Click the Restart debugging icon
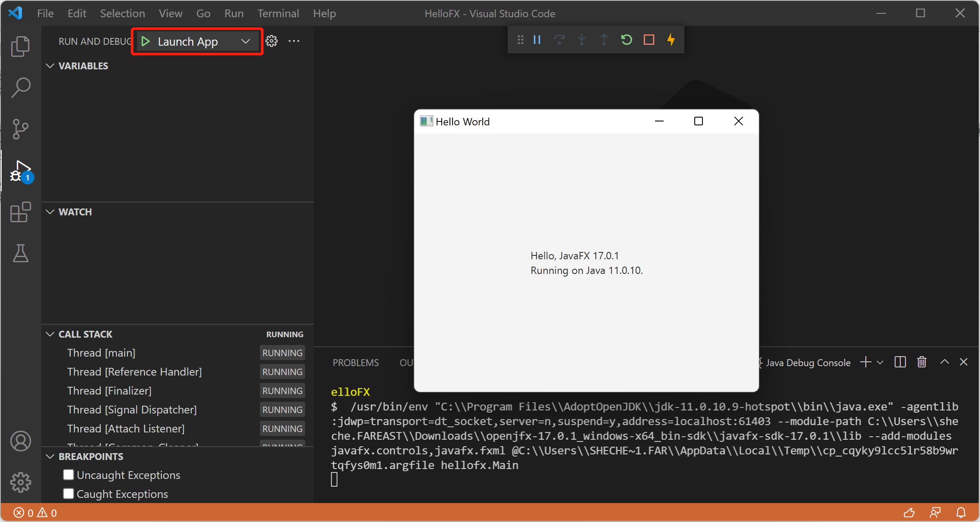The width and height of the screenshot is (980, 522). pyautogui.click(x=626, y=40)
